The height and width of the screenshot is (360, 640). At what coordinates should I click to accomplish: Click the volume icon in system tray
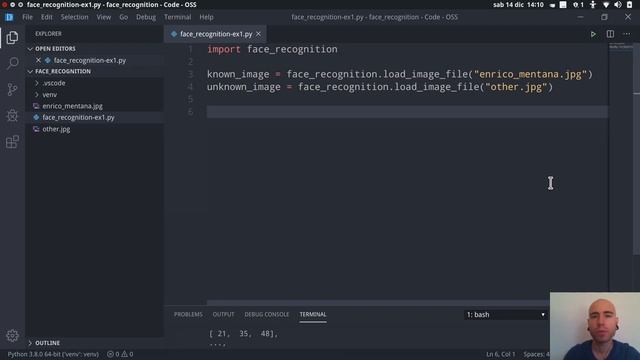pos(618,4)
